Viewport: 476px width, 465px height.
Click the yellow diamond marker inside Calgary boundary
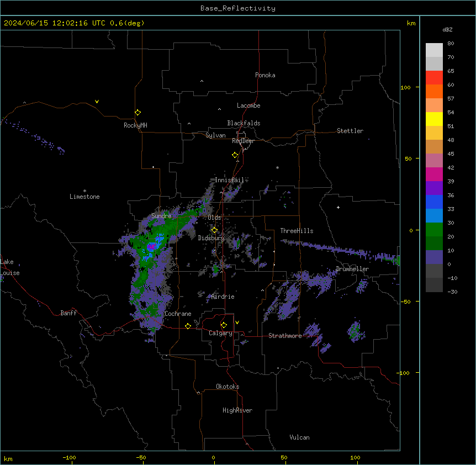224,325
